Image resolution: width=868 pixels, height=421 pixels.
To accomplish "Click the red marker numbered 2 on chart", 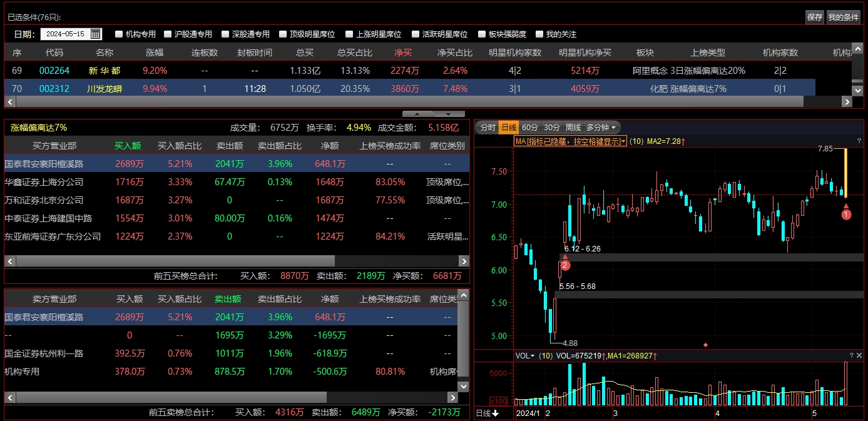I will pyautogui.click(x=566, y=265).
